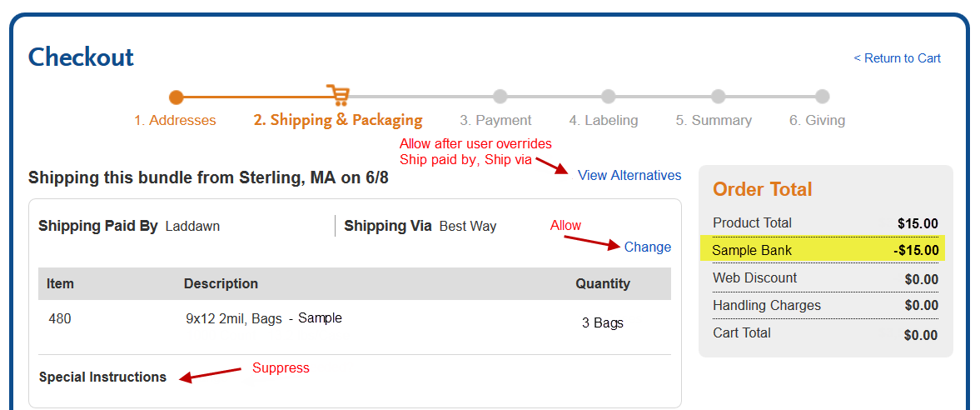Viewport: 980px width, 410px height.
Task: Open the 6. Giving step label
Action: (817, 120)
